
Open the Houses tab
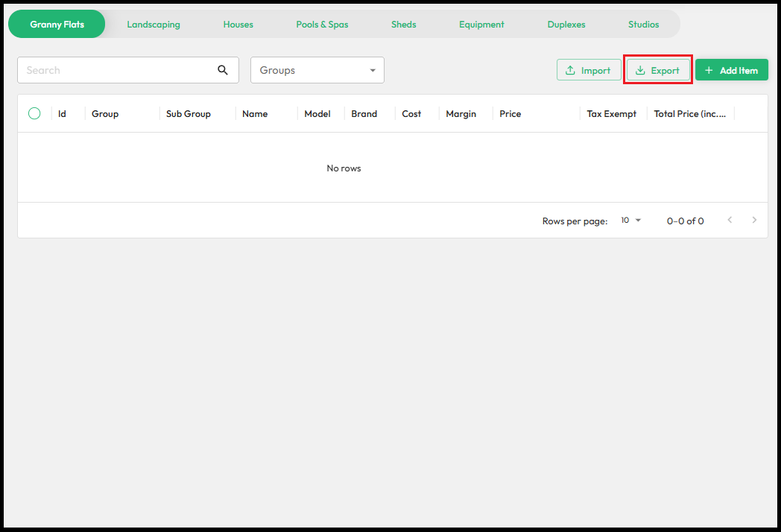[238, 25]
